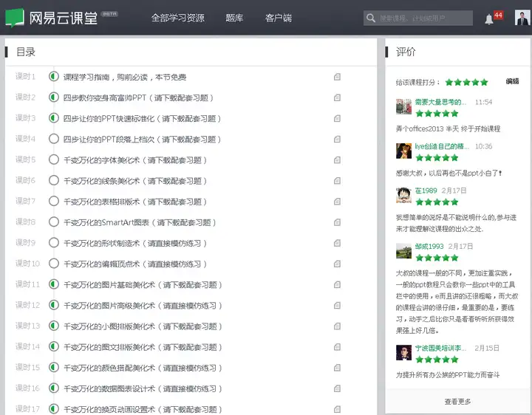
Task: Open the notification bell icon
Action: point(488,19)
